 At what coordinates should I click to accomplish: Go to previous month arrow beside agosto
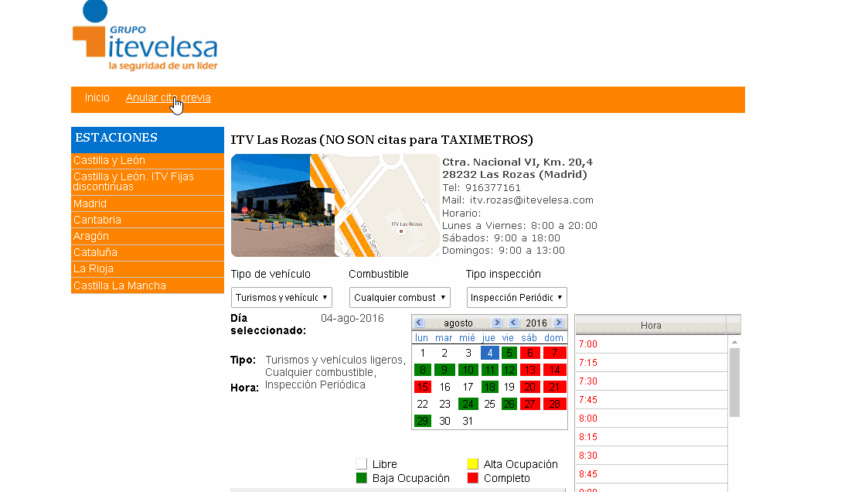[419, 323]
